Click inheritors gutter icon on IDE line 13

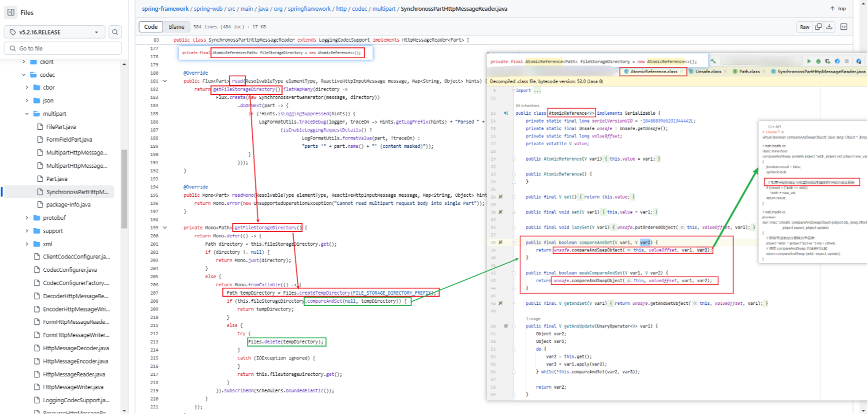pyautogui.click(x=506, y=113)
